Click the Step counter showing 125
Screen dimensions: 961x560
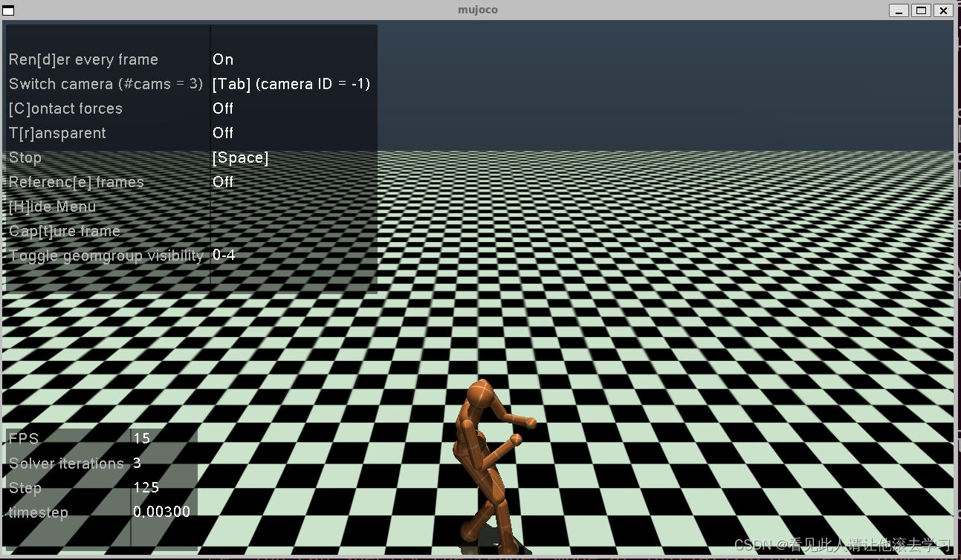(x=146, y=488)
